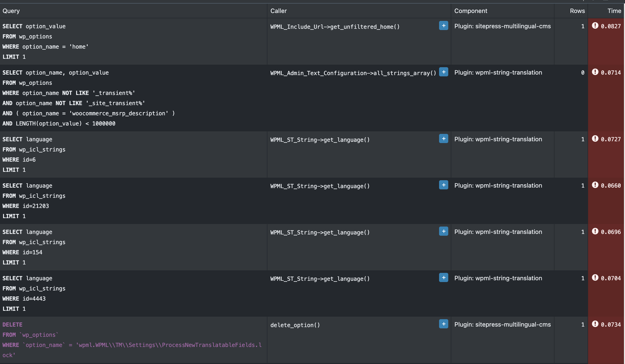Expand call stack for all_strings_array() caller
The image size is (625, 364).
[443, 72]
